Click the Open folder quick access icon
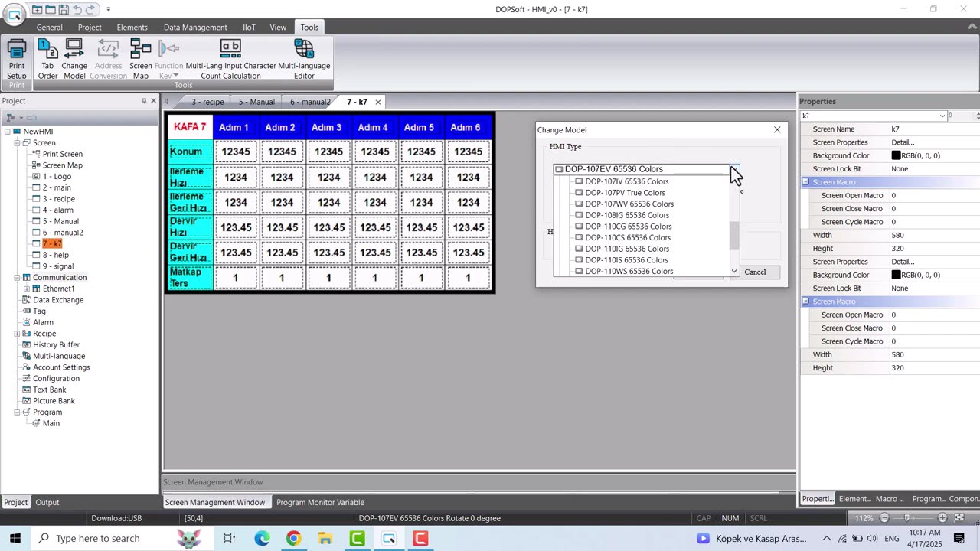The height and width of the screenshot is (551, 980). [x=51, y=9]
